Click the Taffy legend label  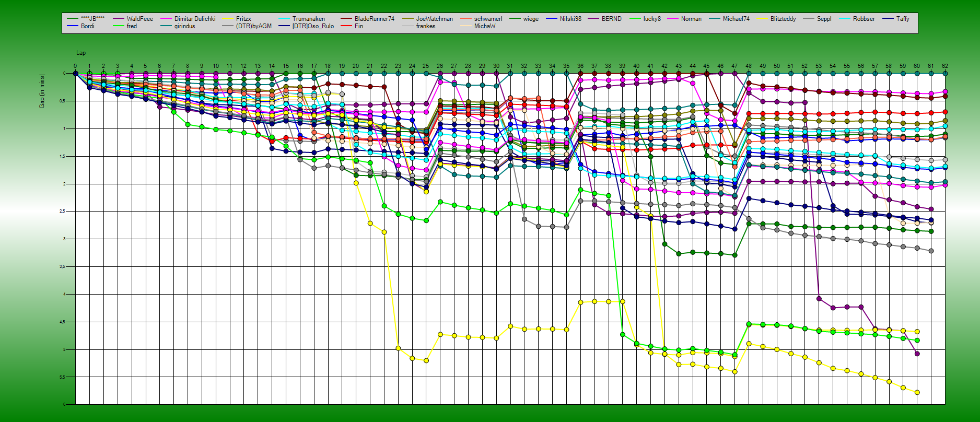click(x=903, y=19)
